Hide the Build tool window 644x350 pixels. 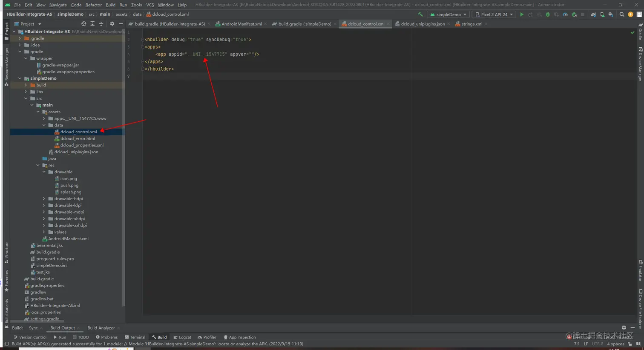pyautogui.click(x=632, y=328)
